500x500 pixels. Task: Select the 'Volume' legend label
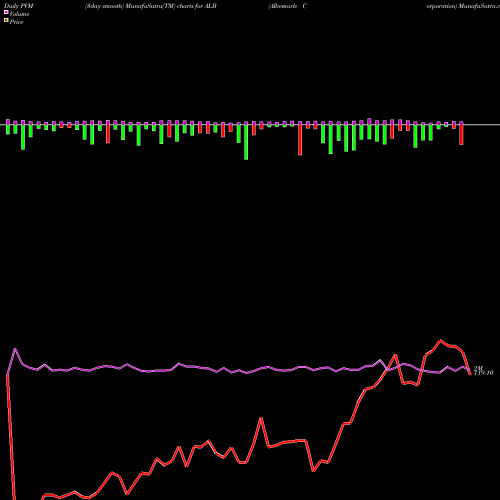pos(19,14)
